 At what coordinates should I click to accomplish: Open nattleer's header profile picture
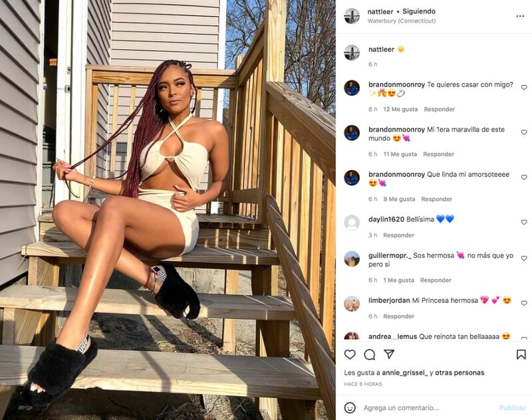[x=352, y=16]
